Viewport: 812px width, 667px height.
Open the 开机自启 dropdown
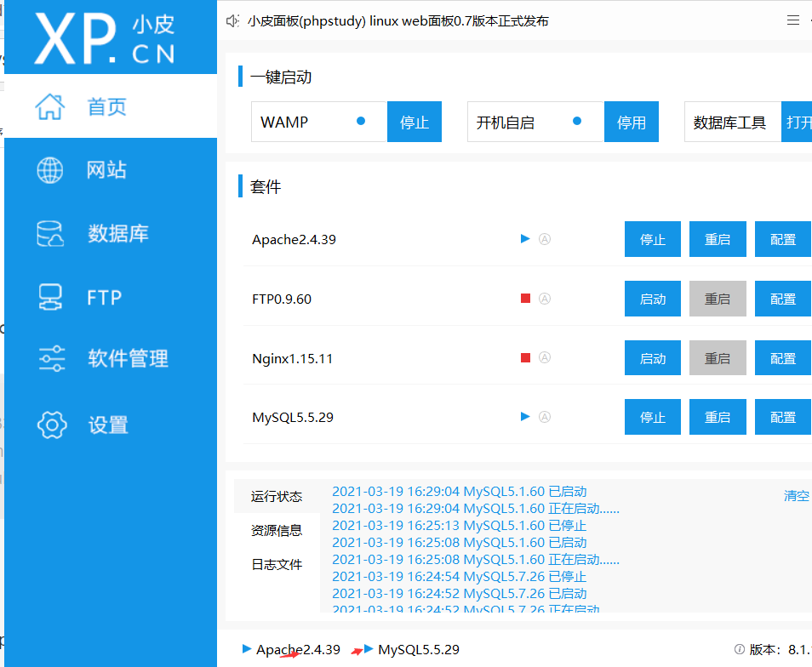(x=535, y=122)
